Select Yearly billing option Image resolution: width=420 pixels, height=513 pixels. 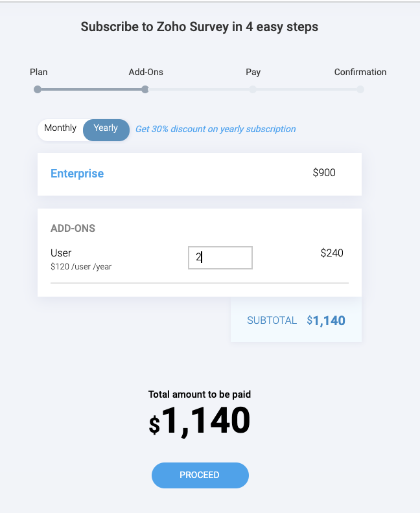106,128
